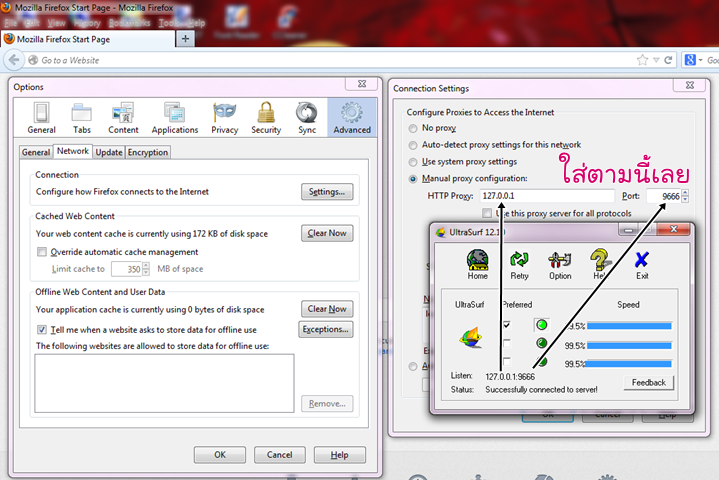Image resolution: width=719 pixels, height=480 pixels.
Task: Click UltraSurf Home icon
Action: 477,264
